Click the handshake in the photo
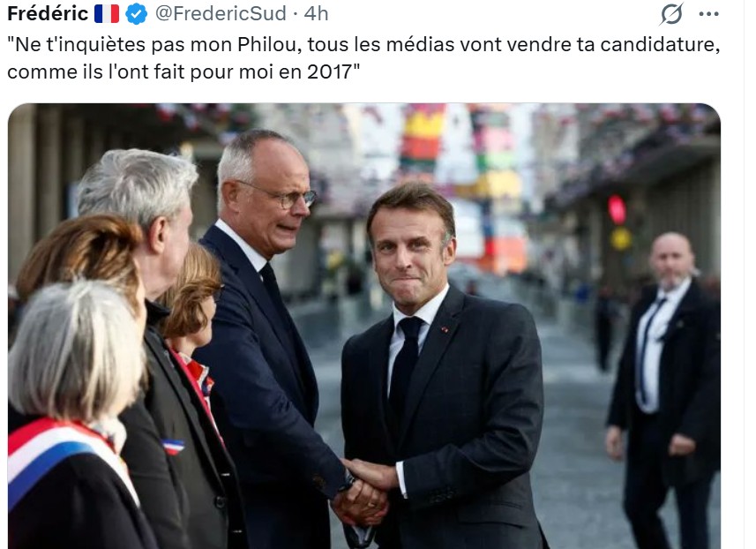756x549 pixels. click(x=364, y=491)
